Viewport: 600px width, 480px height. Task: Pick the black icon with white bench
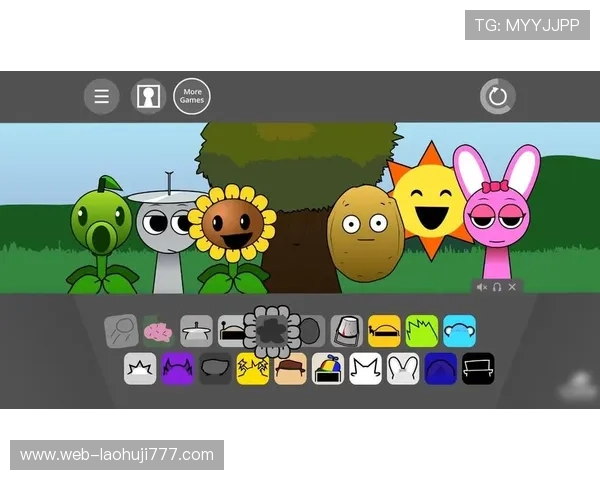click(x=478, y=369)
